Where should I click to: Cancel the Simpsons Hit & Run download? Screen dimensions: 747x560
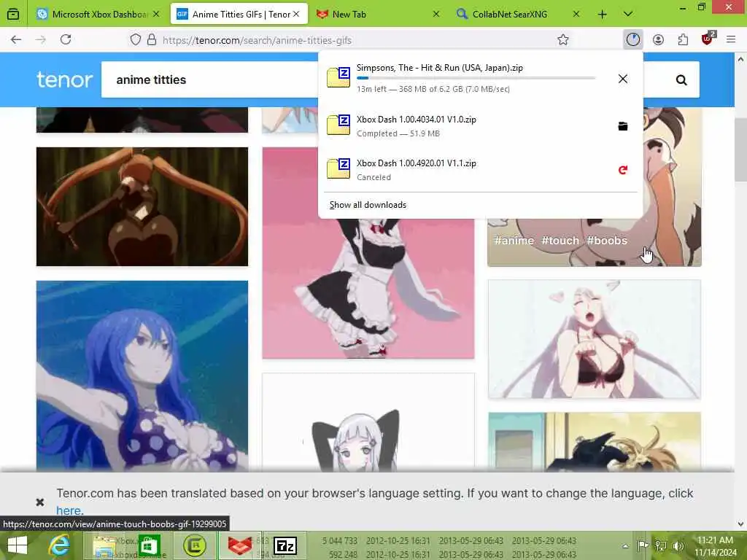click(623, 79)
